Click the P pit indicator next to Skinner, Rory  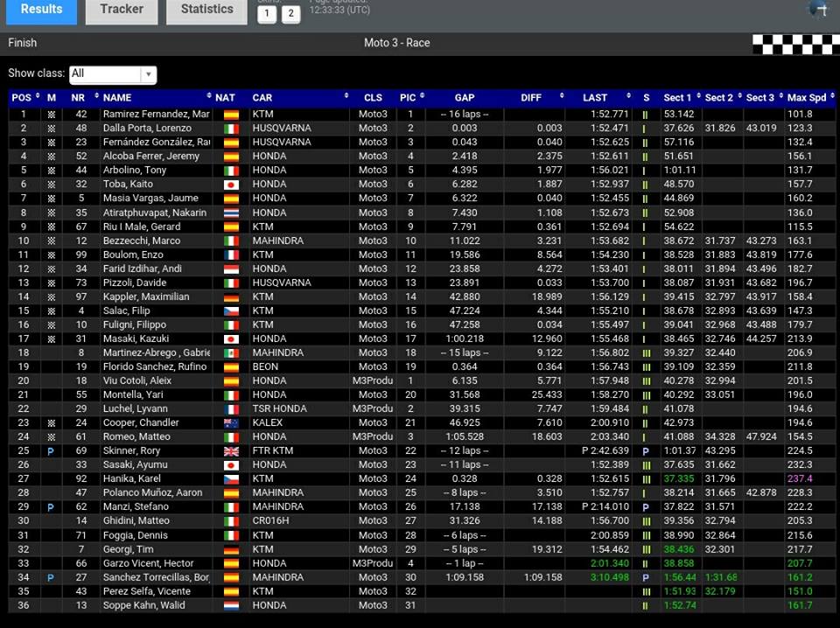point(50,450)
